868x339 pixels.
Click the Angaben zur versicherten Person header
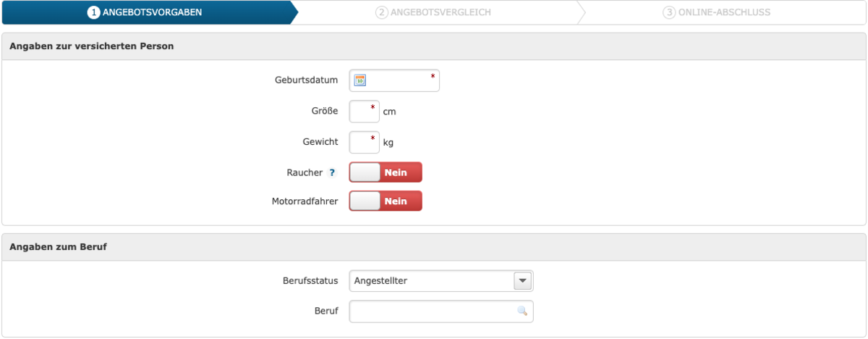tap(91, 46)
